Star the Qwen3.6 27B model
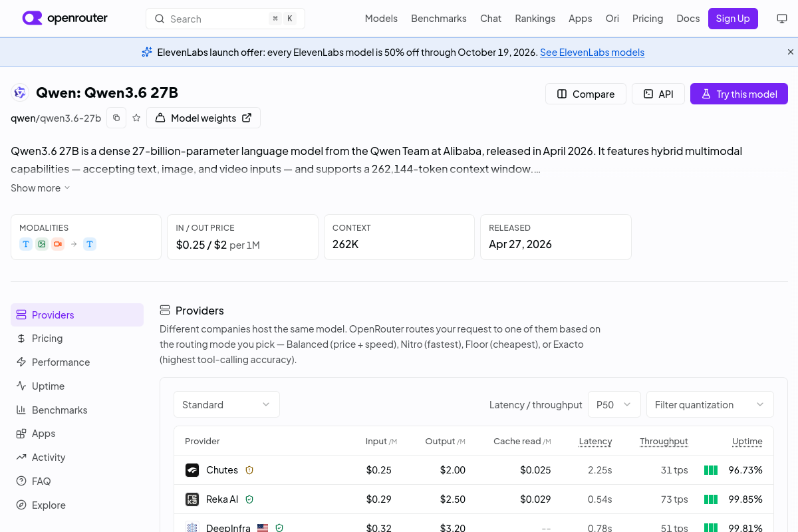Viewport: 798px width, 532px height. click(136, 118)
